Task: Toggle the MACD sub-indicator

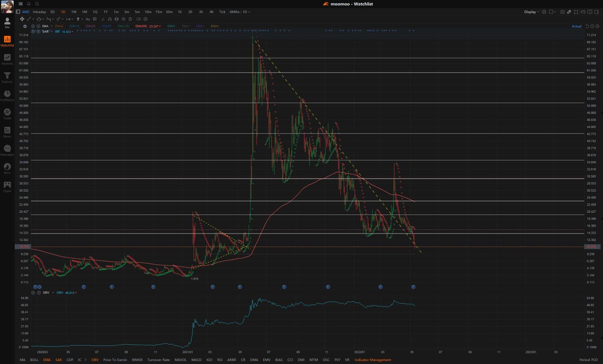Action: (x=196, y=360)
